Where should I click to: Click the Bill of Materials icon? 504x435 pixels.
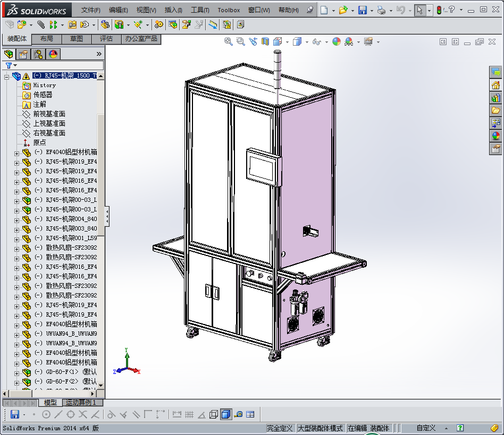point(173,24)
